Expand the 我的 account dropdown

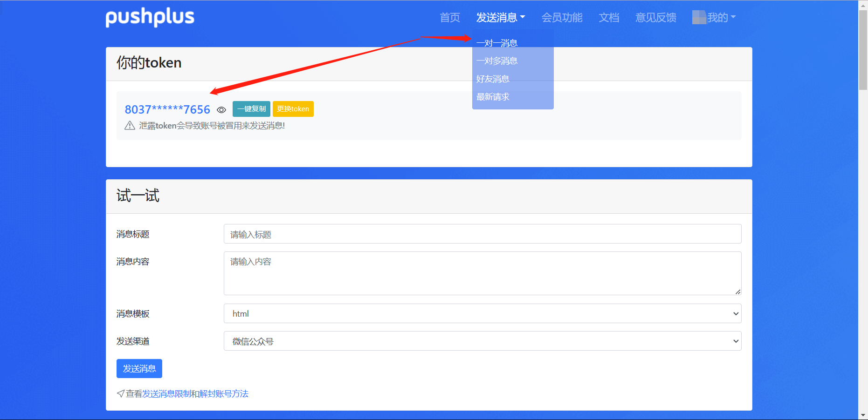721,18
